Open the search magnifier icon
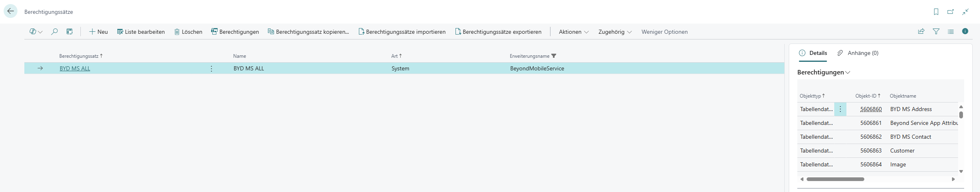The width and height of the screenshot is (980, 192). click(x=54, y=32)
